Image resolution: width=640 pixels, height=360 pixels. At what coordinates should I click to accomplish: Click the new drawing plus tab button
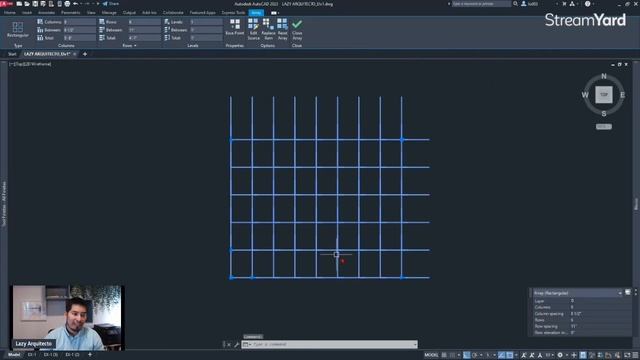[85, 54]
